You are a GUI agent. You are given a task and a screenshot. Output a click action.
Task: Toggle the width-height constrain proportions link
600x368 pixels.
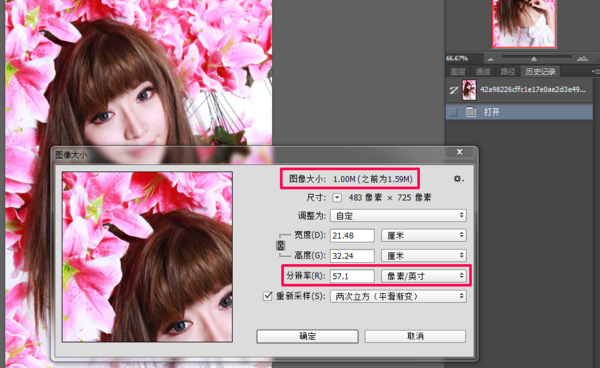[x=280, y=245]
